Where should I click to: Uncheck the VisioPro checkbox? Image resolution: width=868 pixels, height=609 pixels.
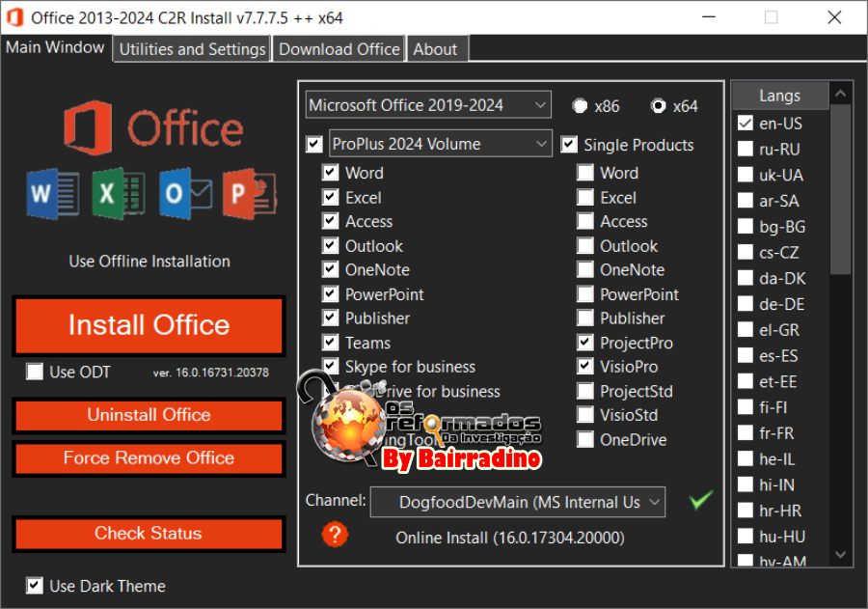585,367
